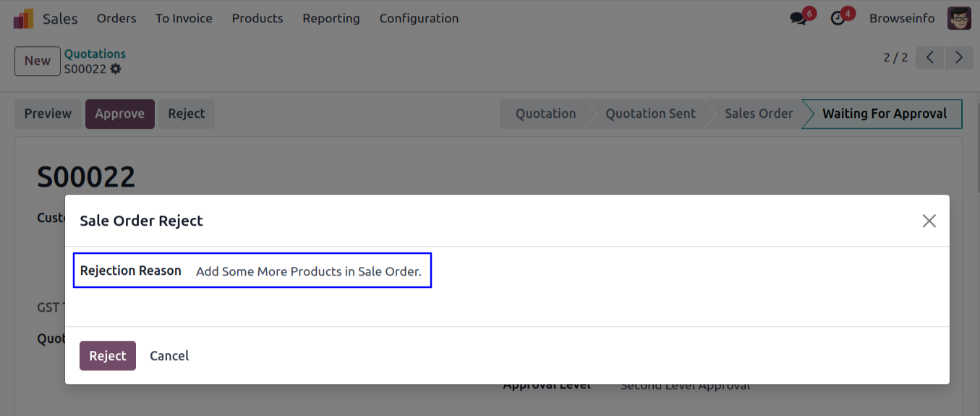The width and height of the screenshot is (980, 416).
Task: Go to next record arrow
Action: coord(959,58)
